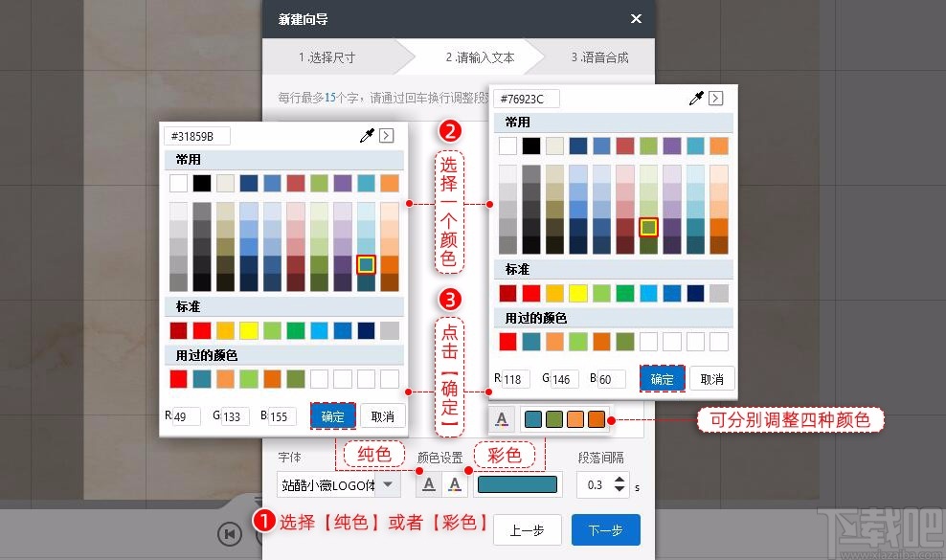Click the A icon beside the four color swatches
Screen dimensions: 946x560
click(x=503, y=418)
